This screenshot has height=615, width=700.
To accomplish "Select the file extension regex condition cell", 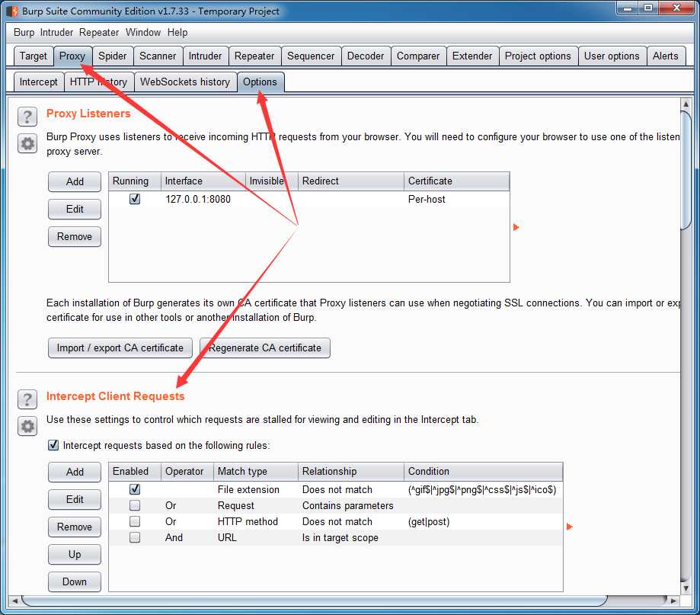I will [482, 489].
